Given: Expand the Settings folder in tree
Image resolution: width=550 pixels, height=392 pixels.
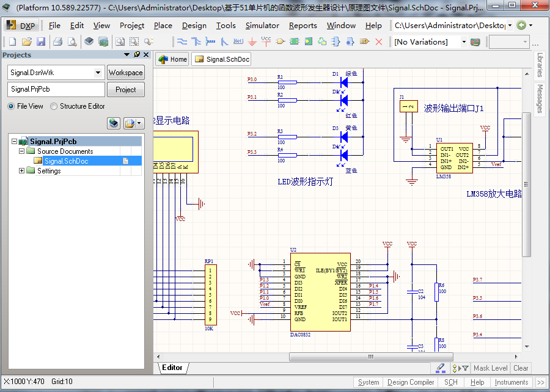Looking at the screenshot, I should point(22,171).
